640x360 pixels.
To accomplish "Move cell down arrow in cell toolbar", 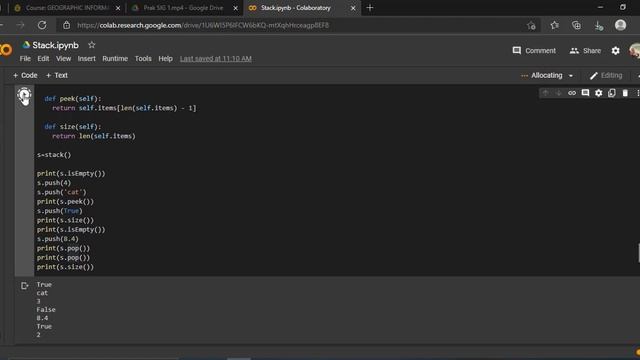I will (x=558, y=93).
